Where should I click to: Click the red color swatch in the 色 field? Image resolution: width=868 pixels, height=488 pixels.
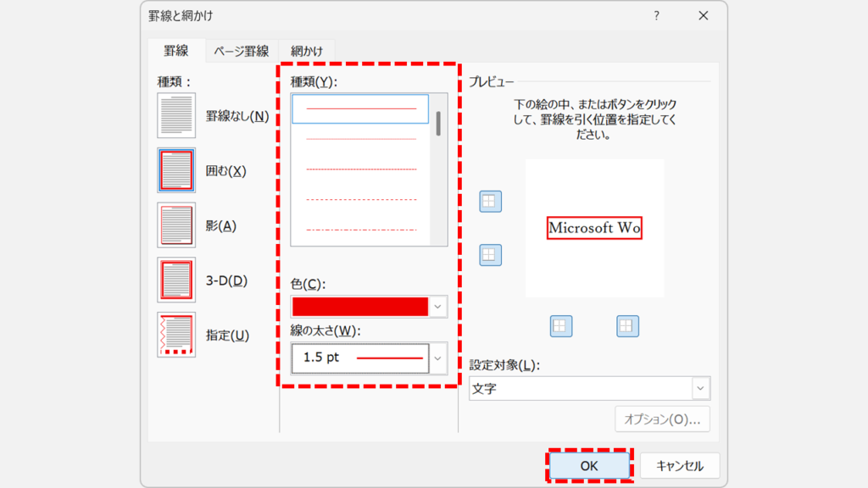(x=360, y=306)
